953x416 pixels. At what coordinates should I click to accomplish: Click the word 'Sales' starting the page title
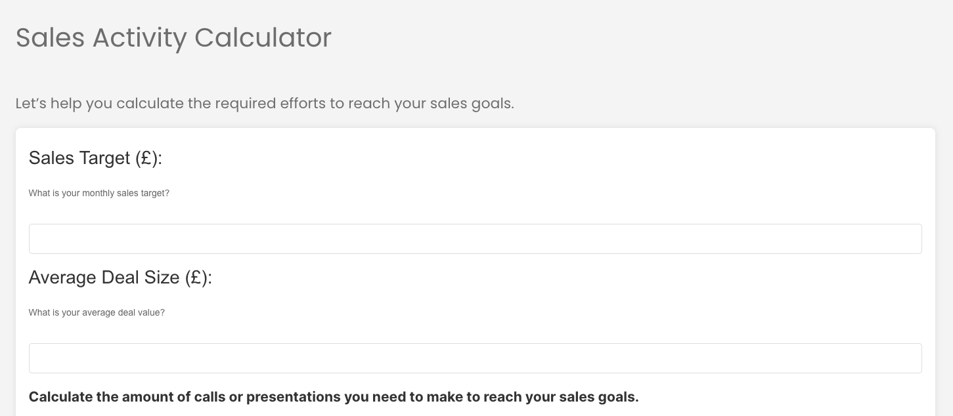pos(50,38)
